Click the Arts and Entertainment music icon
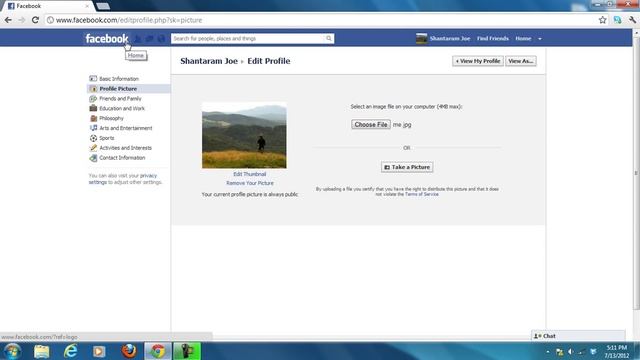 (93, 128)
